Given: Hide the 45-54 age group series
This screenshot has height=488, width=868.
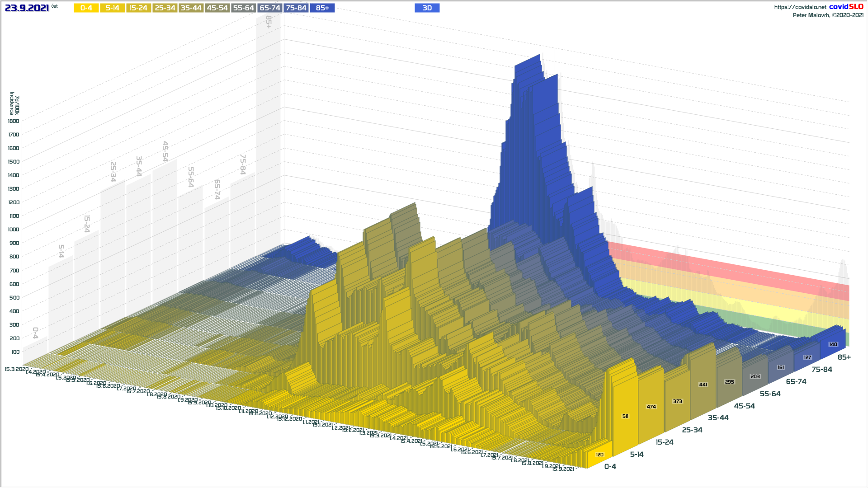Looking at the screenshot, I should pos(217,8).
